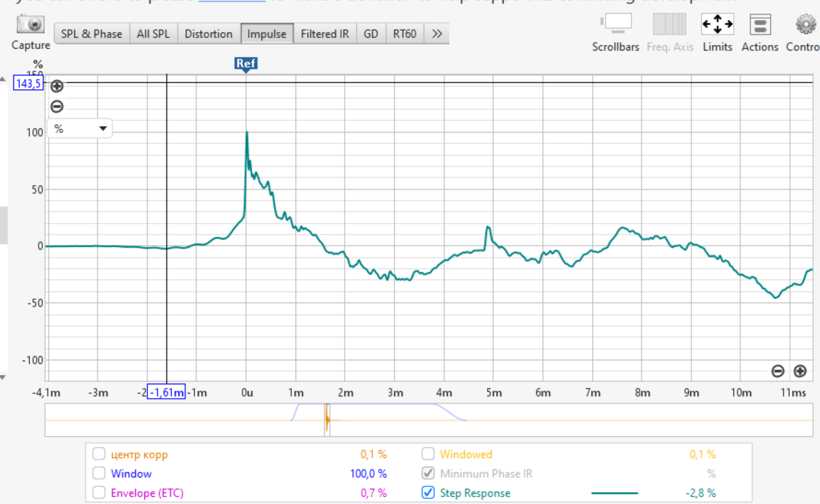Open the Filtered IR tab
Image resolution: width=820 pixels, height=504 pixels.
[x=325, y=34]
